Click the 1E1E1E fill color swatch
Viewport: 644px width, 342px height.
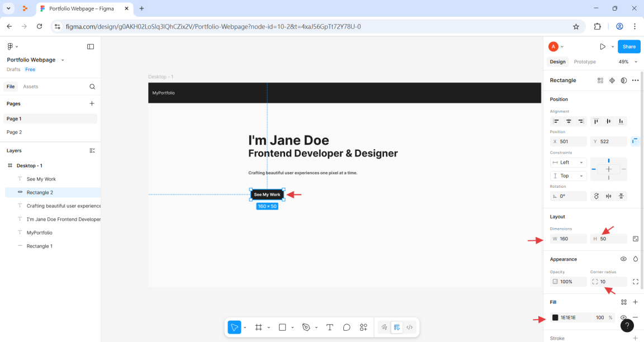(x=555, y=317)
